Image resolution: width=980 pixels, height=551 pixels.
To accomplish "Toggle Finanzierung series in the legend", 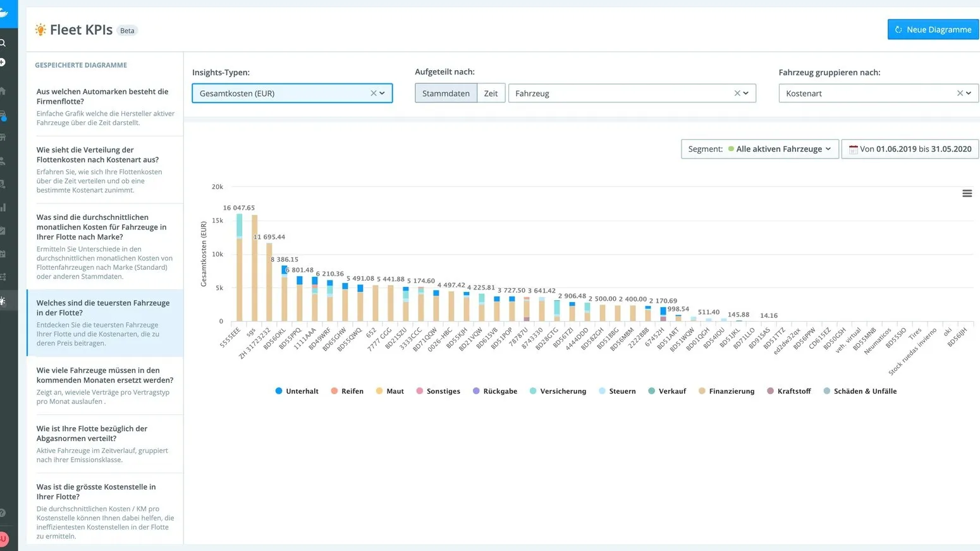I will [x=726, y=391].
